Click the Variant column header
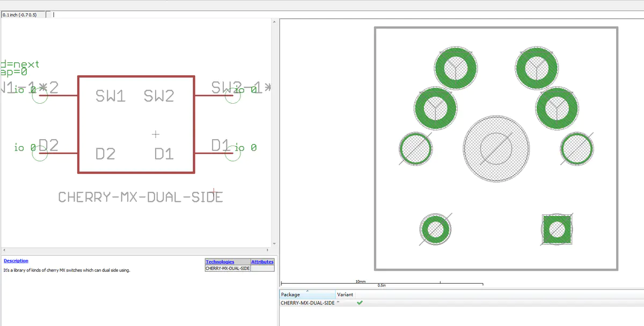This screenshot has height=326, width=644. [x=345, y=294]
